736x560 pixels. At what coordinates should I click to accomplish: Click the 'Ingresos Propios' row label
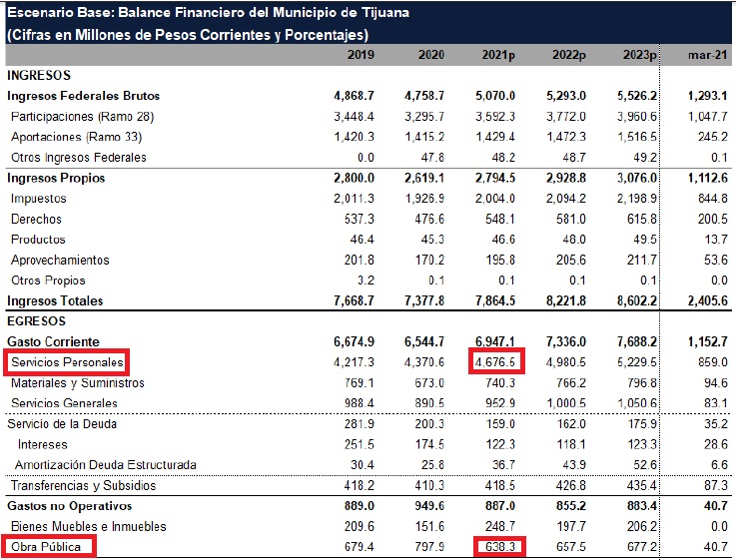[56, 178]
